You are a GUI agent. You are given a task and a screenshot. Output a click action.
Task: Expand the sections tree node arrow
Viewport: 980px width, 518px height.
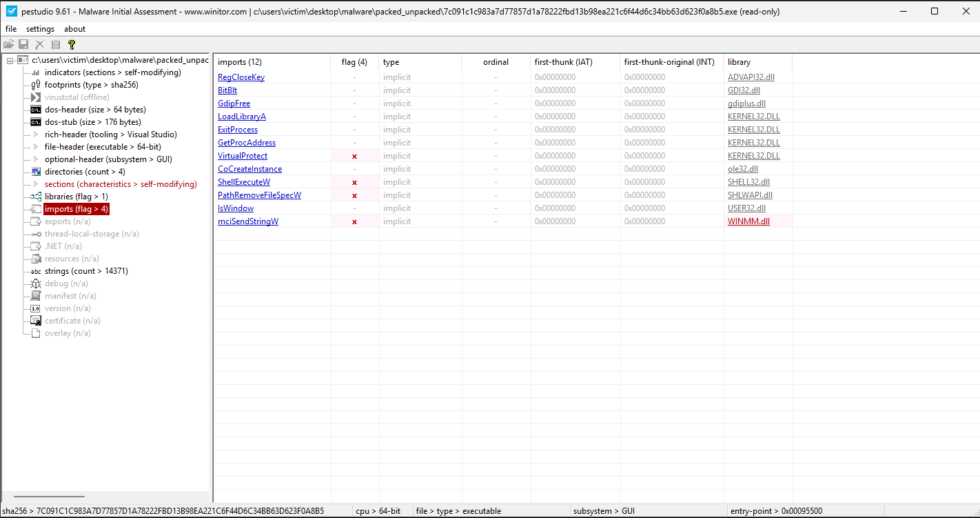(x=36, y=184)
